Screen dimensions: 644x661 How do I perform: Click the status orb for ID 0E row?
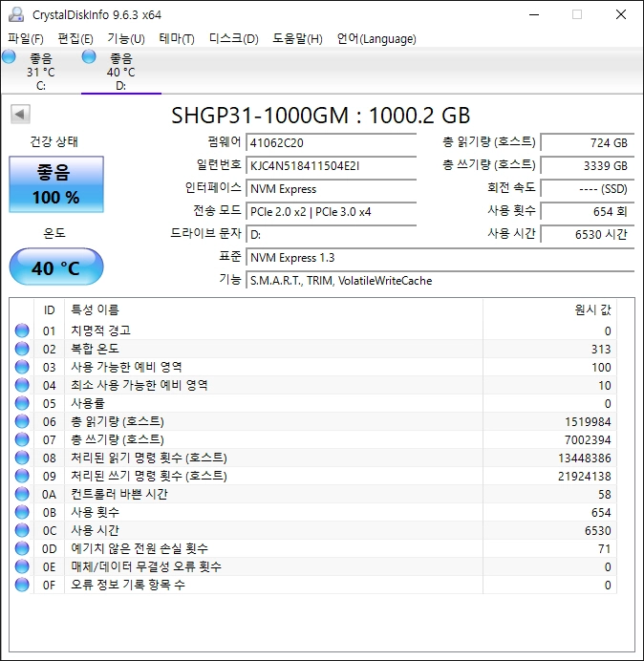coord(22,566)
